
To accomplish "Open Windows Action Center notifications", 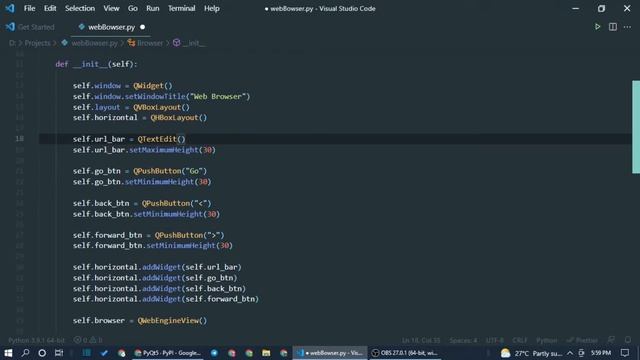I will coord(625,353).
